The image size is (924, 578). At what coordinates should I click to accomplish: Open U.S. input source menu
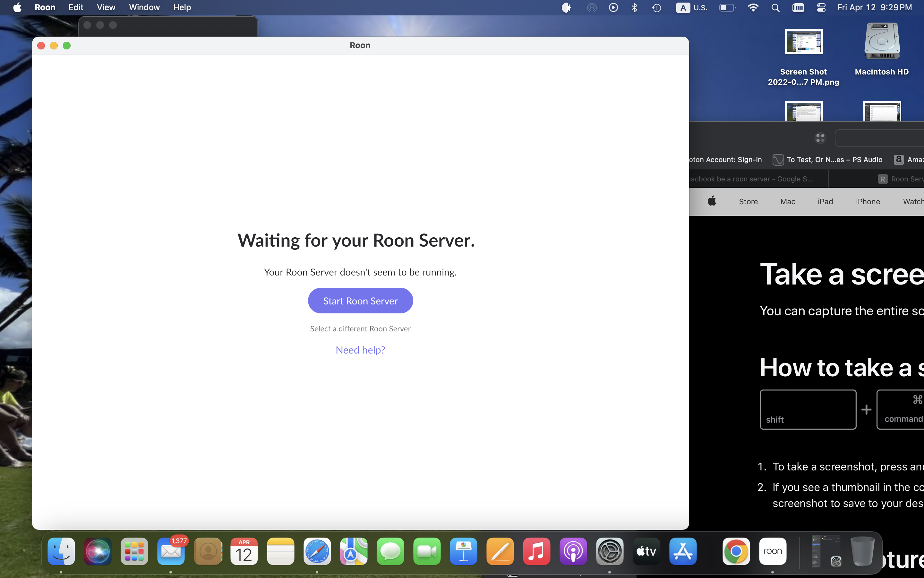pyautogui.click(x=692, y=8)
